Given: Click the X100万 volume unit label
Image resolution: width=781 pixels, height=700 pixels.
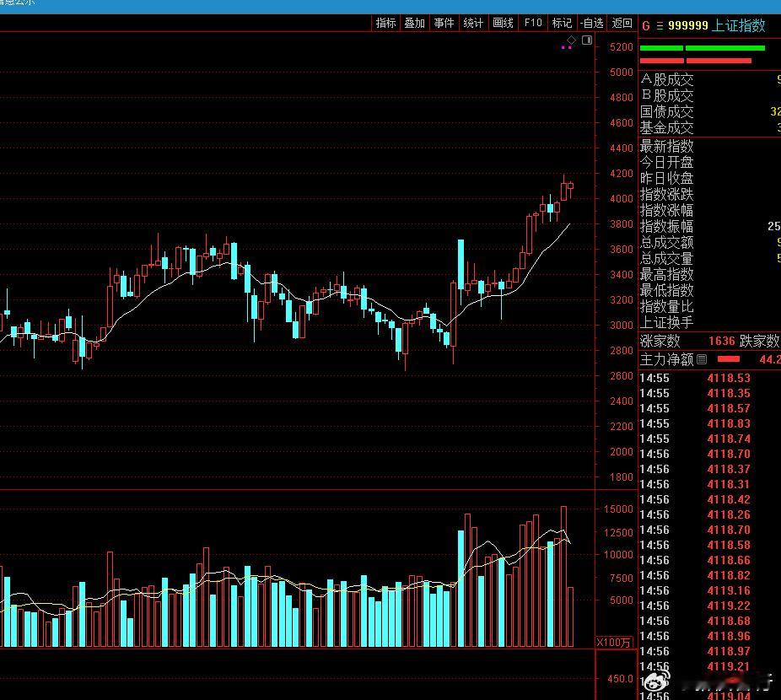Looking at the screenshot, I should [x=614, y=642].
